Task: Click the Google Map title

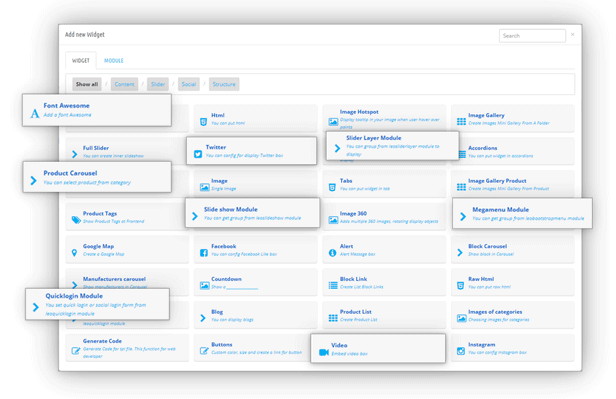Action: point(98,246)
